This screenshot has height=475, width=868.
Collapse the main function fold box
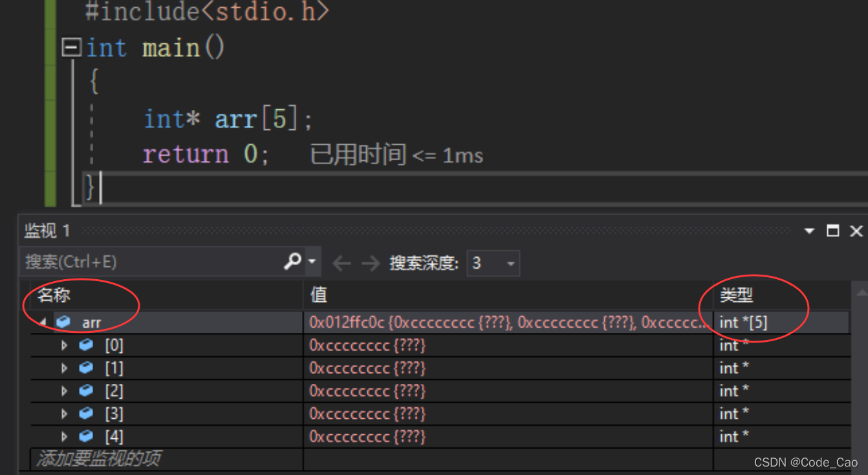pyautogui.click(x=71, y=47)
